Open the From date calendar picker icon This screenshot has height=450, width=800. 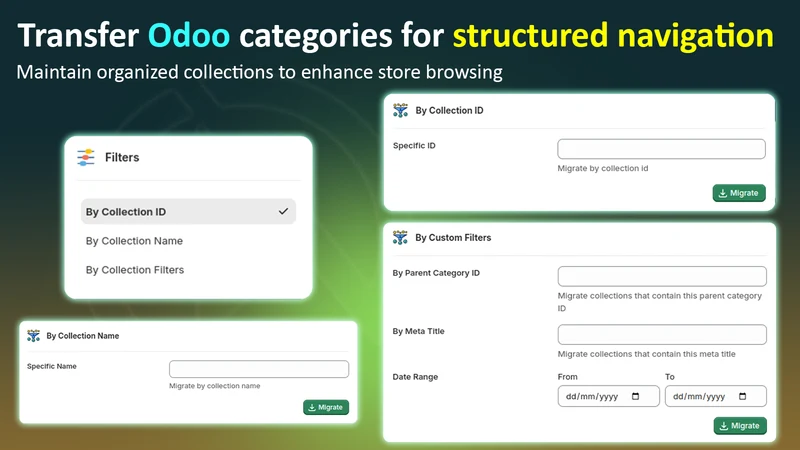click(x=635, y=396)
